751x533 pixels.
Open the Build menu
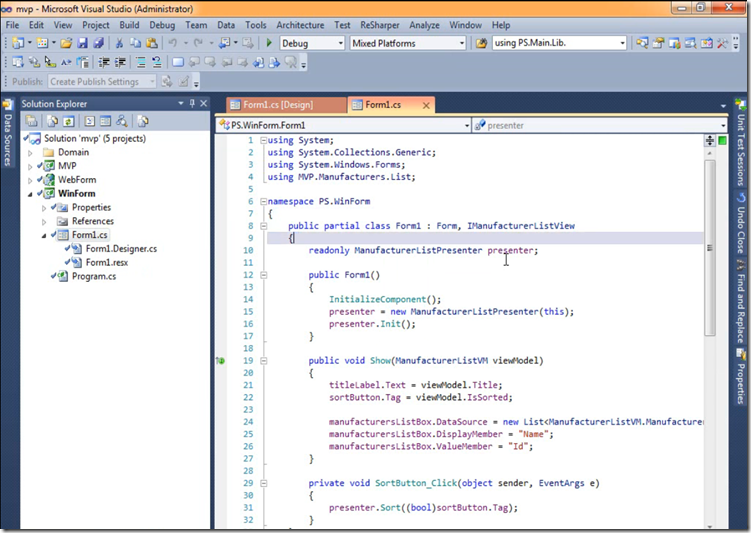[x=129, y=25]
